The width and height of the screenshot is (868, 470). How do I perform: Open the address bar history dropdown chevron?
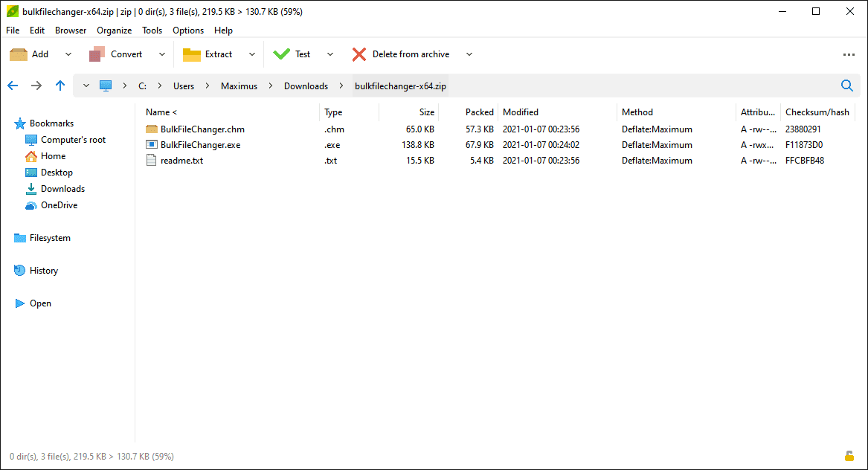coord(86,86)
